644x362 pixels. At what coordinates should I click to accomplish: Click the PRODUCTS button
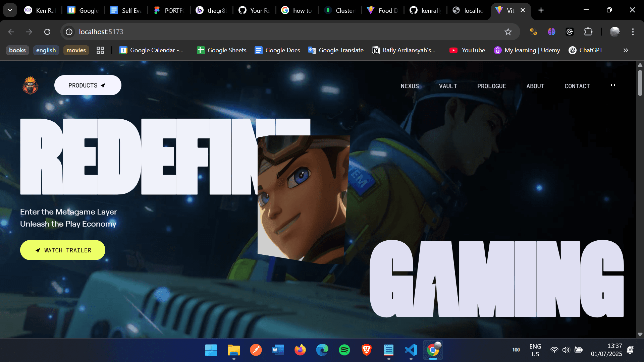pyautogui.click(x=88, y=85)
